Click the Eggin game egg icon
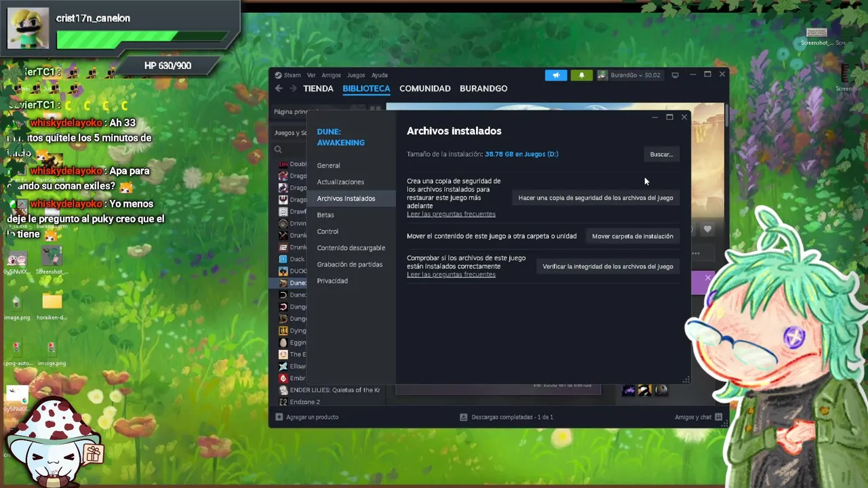The width and height of the screenshot is (868, 488). [283, 342]
